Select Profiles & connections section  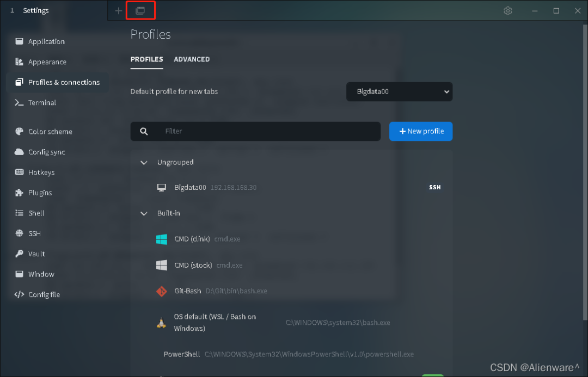[x=57, y=82]
